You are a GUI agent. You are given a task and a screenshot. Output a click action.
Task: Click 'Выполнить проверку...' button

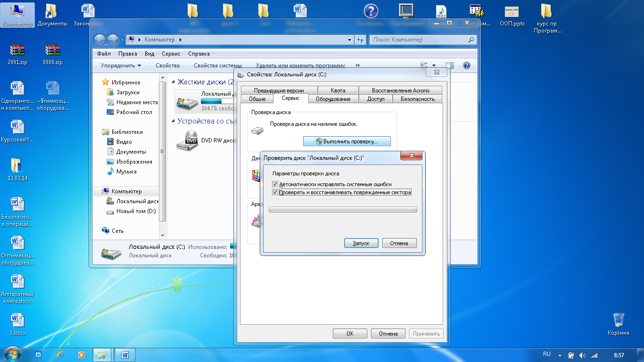coord(347,141)
